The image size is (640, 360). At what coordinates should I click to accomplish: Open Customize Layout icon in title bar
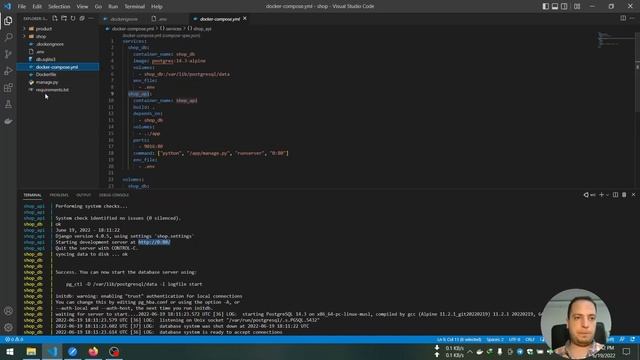(577, 6)
